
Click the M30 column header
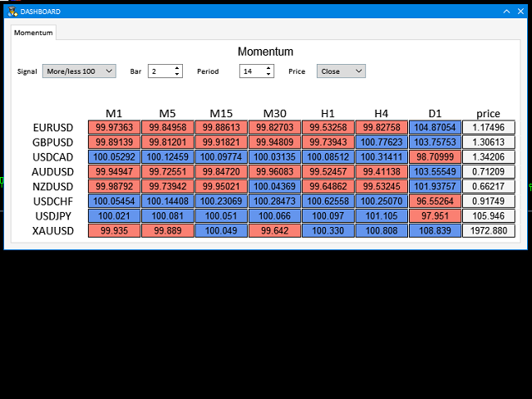pos(274,113)
